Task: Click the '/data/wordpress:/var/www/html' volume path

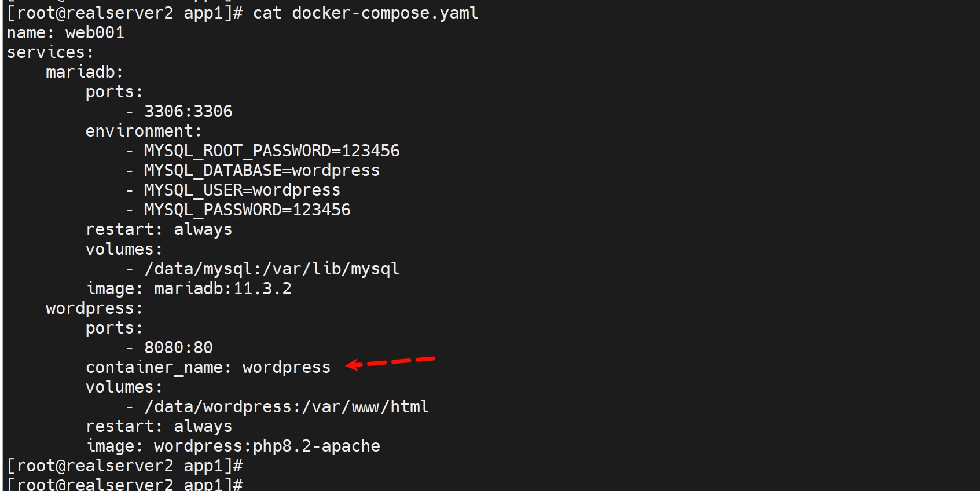Action: [x=287, y=407]
